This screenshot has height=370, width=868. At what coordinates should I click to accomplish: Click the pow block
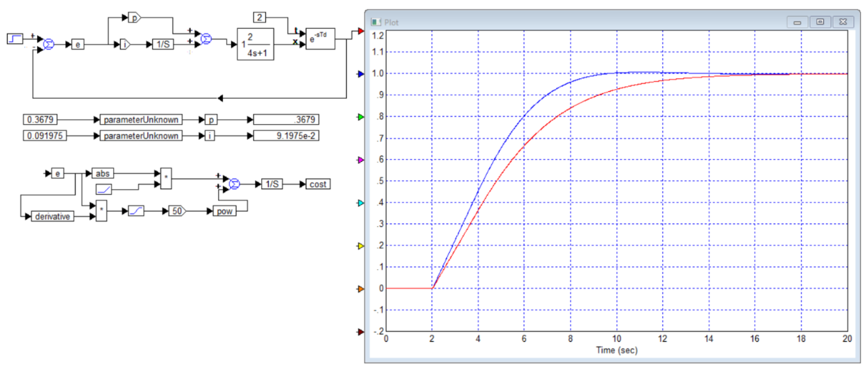click(x=224, y=211)
